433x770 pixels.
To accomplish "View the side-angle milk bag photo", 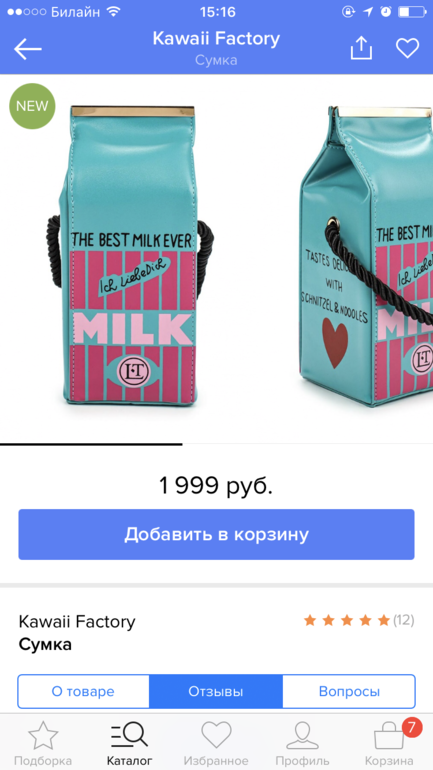I will [366, 255].
